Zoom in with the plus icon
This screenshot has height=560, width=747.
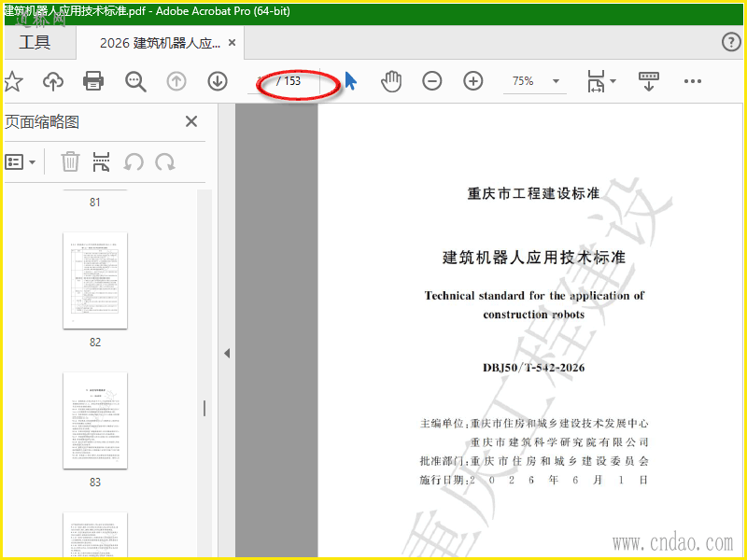click(473, 81)
